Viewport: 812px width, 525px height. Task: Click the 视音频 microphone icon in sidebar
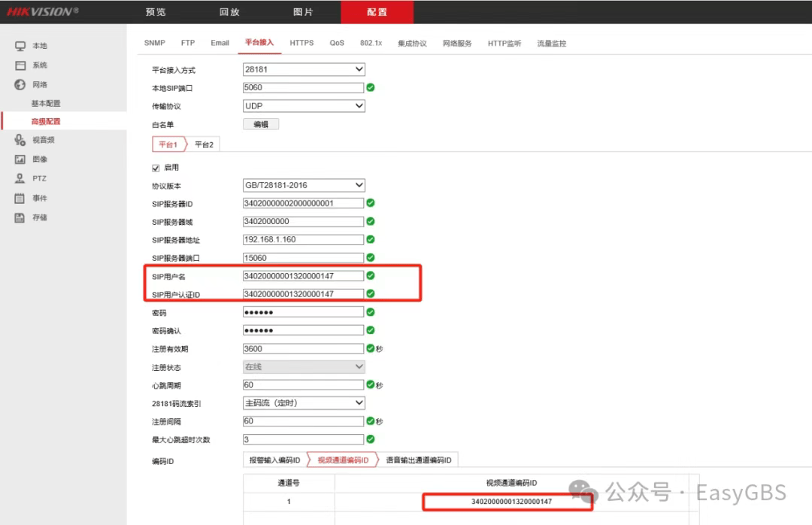pyautogui.click(x=20, y=140)
